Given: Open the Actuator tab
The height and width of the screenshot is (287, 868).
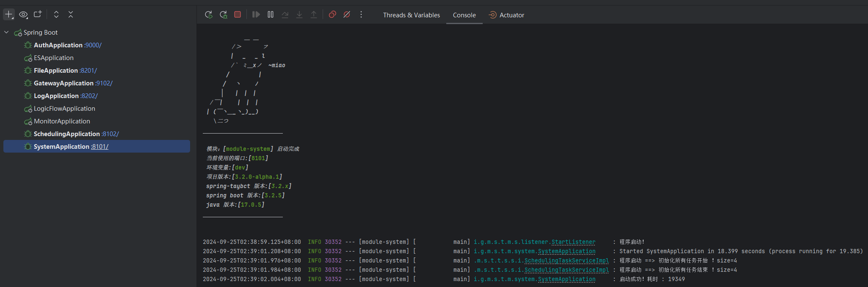Looking at the screenshot, I should [506, 15].
